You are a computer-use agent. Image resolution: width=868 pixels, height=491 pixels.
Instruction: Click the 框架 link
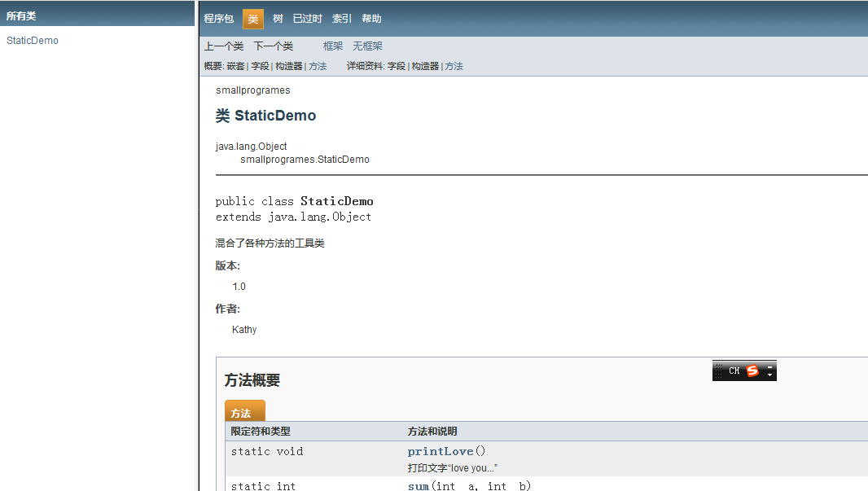pyautogui.click(x=333, y=46)
